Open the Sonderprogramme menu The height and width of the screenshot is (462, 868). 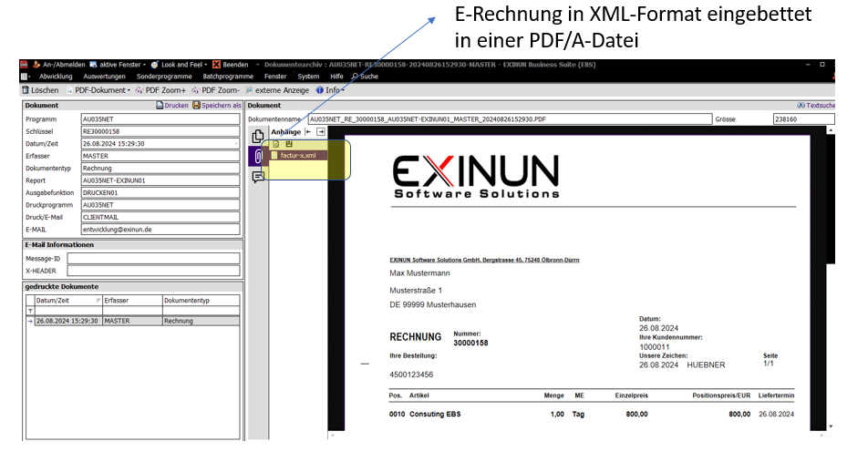click(164, 77)
